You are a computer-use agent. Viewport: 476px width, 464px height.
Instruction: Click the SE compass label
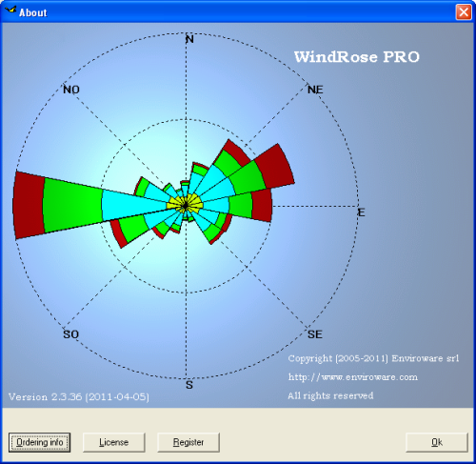coord(315,334)
